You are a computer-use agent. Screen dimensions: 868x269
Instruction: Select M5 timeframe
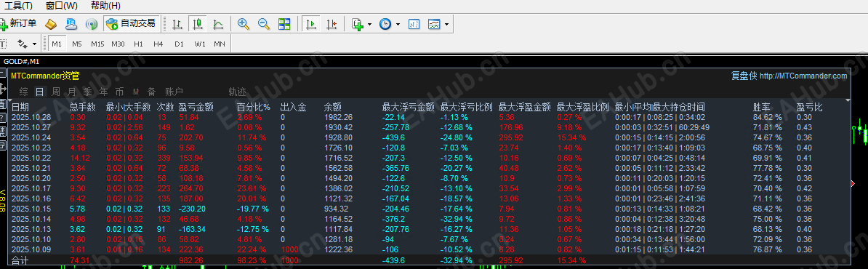click(x=77, y=43)
